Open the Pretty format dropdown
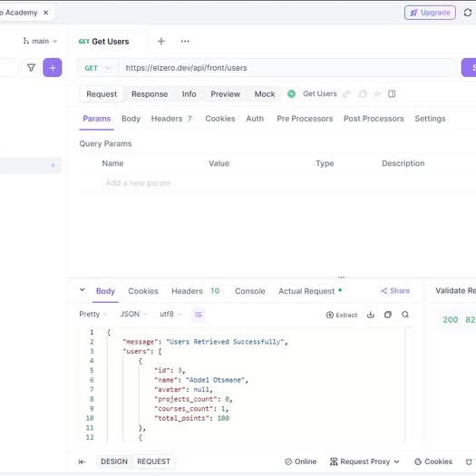476x476 pixels. 92,315
